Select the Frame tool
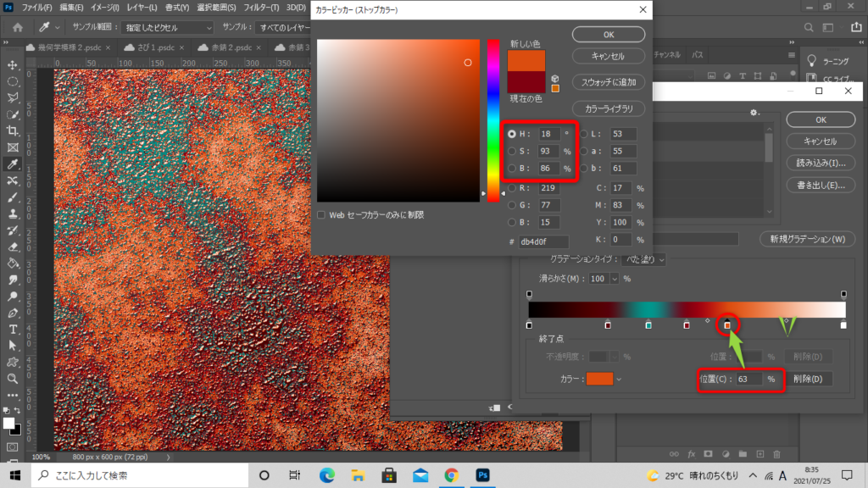The height and width of the screenshot is (488, 868). [12, 147]
